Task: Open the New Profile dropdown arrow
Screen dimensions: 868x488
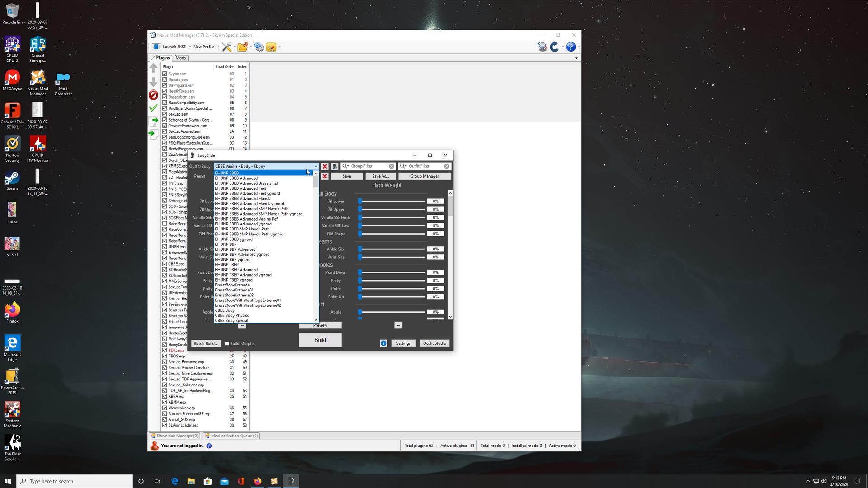Action: 218,47
